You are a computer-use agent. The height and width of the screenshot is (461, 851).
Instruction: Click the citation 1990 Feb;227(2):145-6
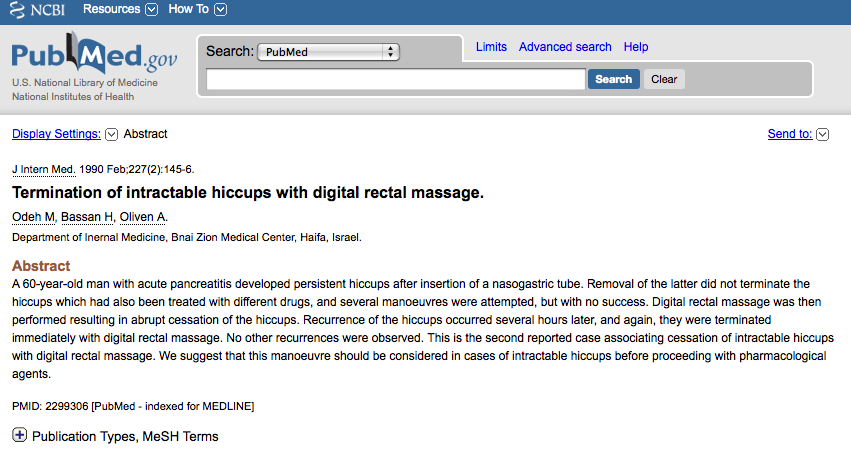[136, 169]
